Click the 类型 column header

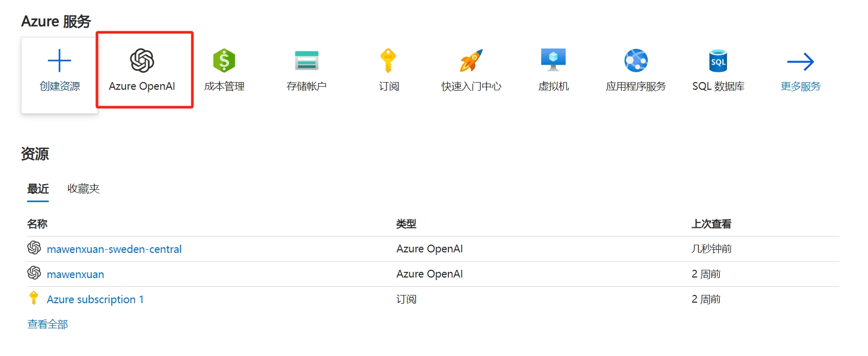pos(406,224)
